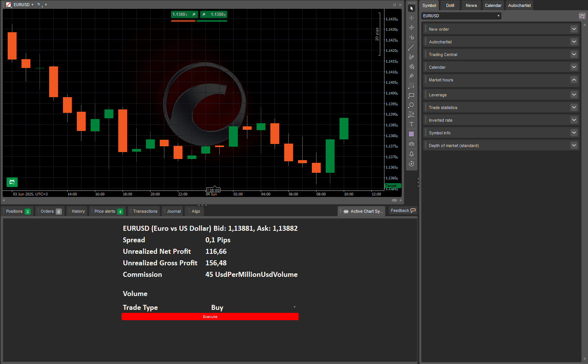Screen dimensions: 588x364
Task: Select the rectangle shape tool
Action: [411, 95]
